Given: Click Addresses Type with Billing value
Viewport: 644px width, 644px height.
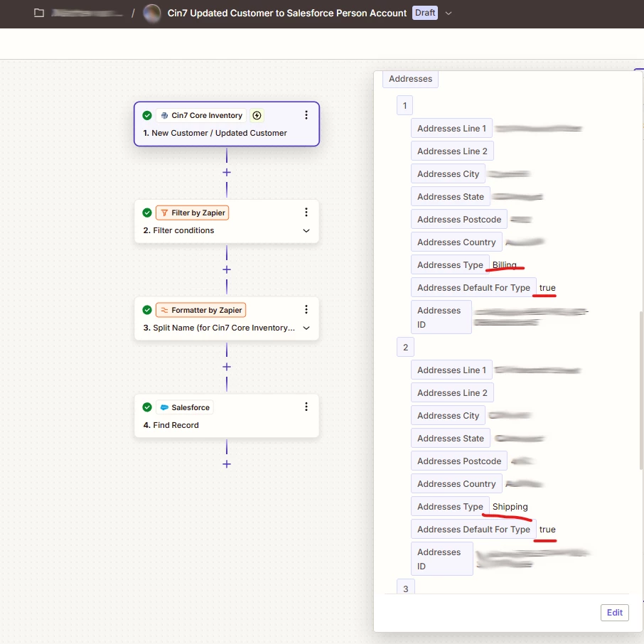Looking at the screenshot, I should (450, 265).
